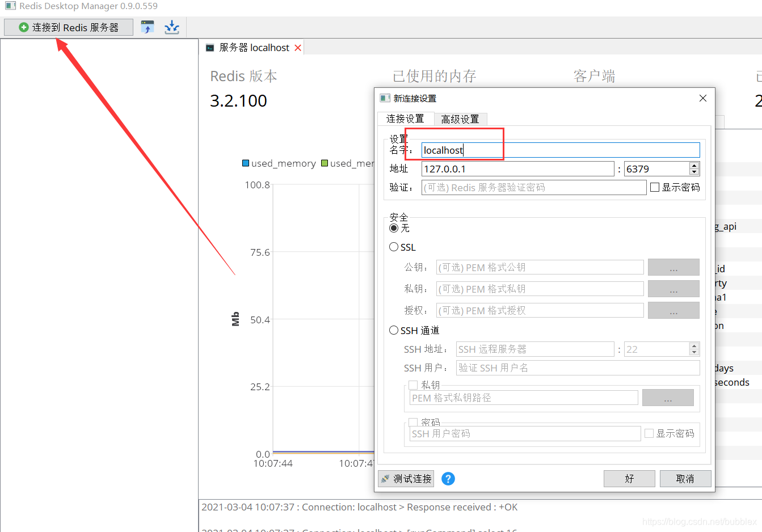
Task: Close the 新连接设置 dialog window
Action: (x=703, y=98)
